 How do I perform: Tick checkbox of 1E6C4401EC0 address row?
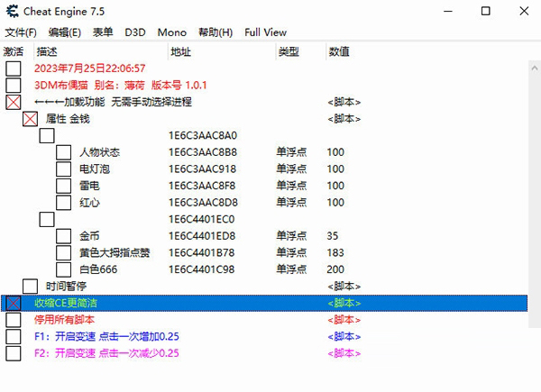point(47,219)
